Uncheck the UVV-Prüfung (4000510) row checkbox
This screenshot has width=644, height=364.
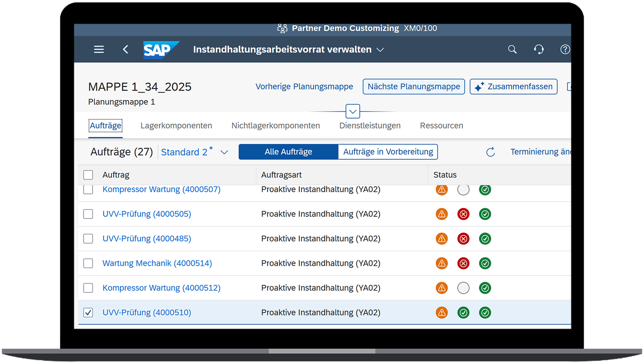pyautogui.click(x=88, y=313)
